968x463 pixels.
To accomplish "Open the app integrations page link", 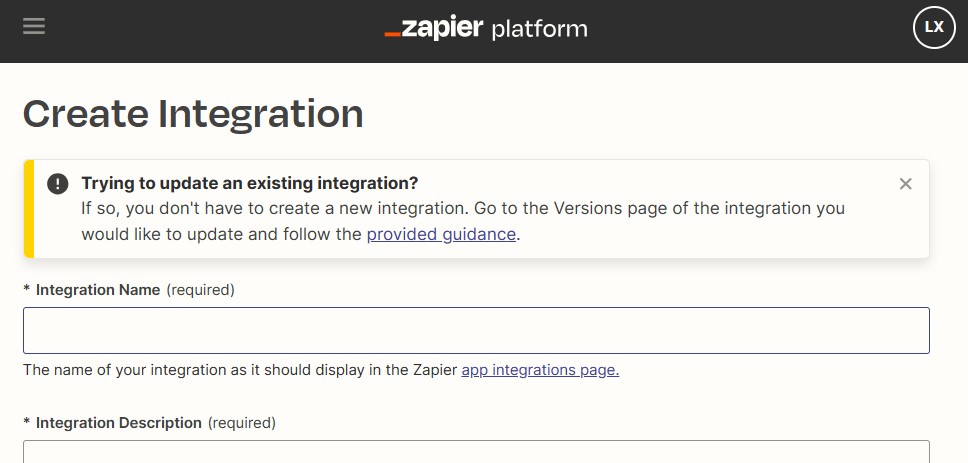I will 540,370.
